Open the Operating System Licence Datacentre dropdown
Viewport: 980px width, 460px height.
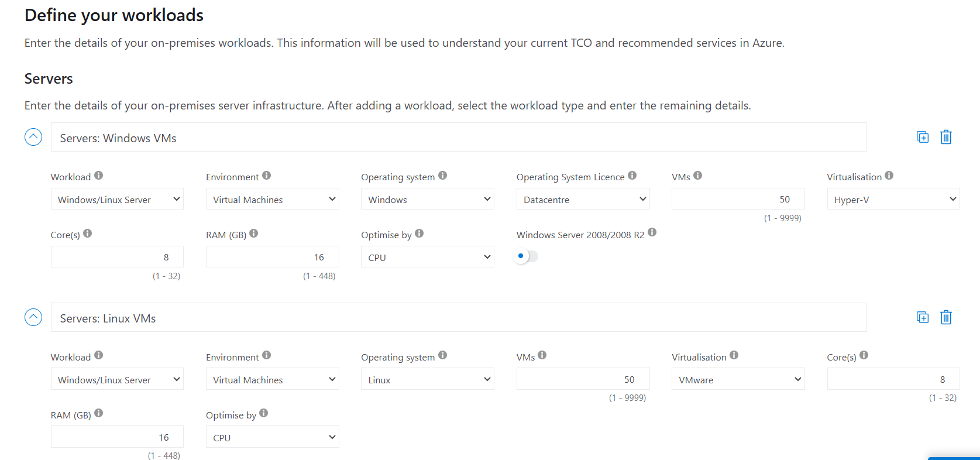click(583, 199)
